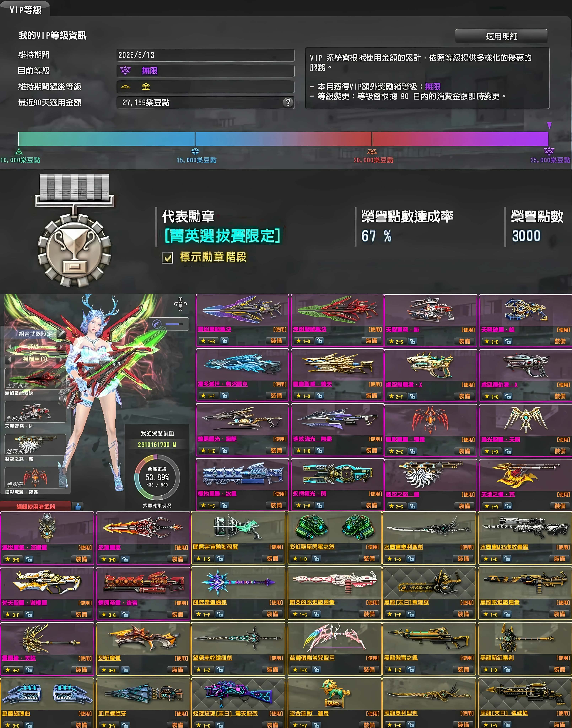Click 裝備 button on 彩虹聖誕閃電之怒 card

pyautogui.click(x=369, y=558)
